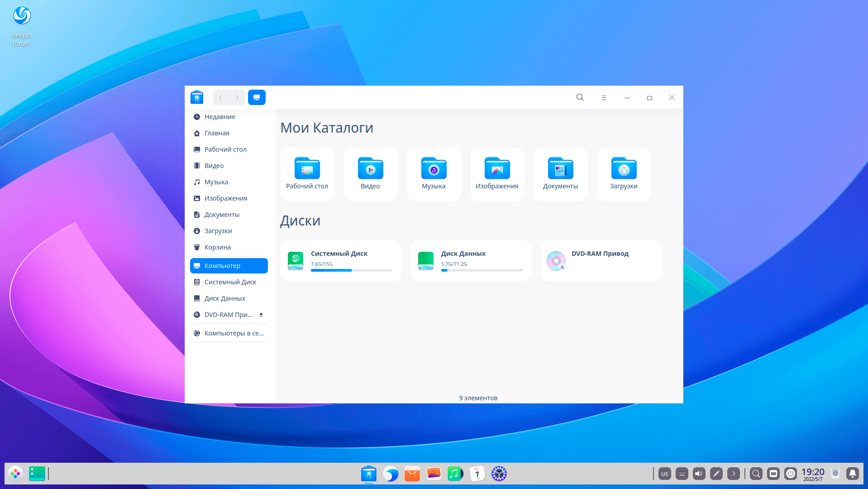868x489 pixels.
Task: Click the 5.7G/71.2G usage text
Action: 454,264
